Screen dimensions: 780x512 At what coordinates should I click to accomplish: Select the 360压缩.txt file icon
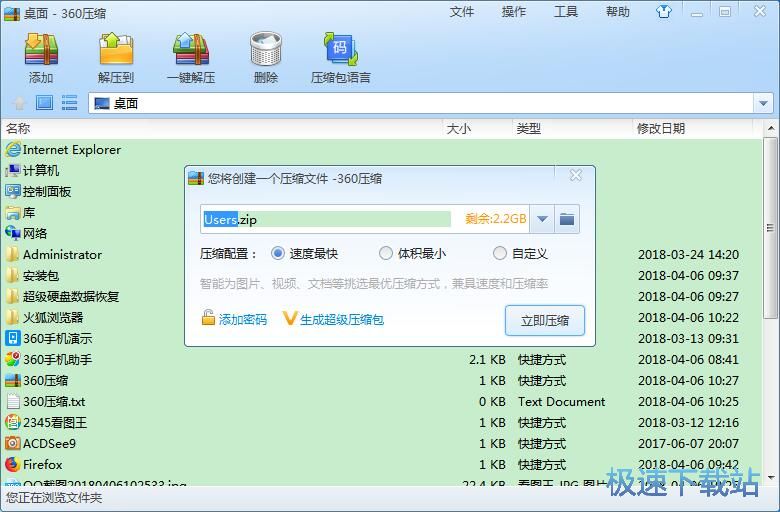click(x=13, y=402)
